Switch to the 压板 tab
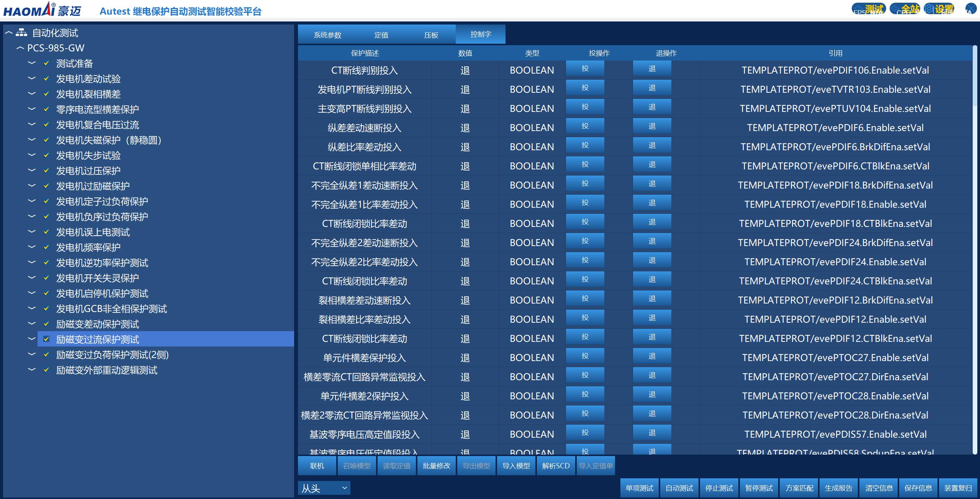The height and width of the screenshot is (499, 980). 431,35
